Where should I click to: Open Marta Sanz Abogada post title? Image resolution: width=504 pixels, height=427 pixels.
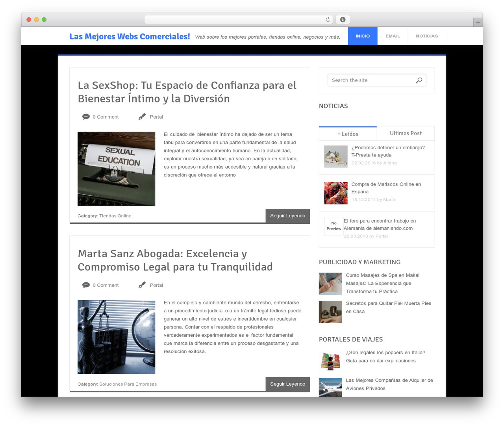pyautogui.click(x=175, y=260)
